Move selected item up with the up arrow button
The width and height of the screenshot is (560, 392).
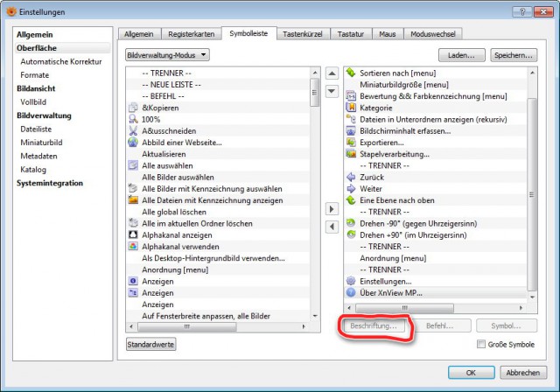click(x=332, y=73)
